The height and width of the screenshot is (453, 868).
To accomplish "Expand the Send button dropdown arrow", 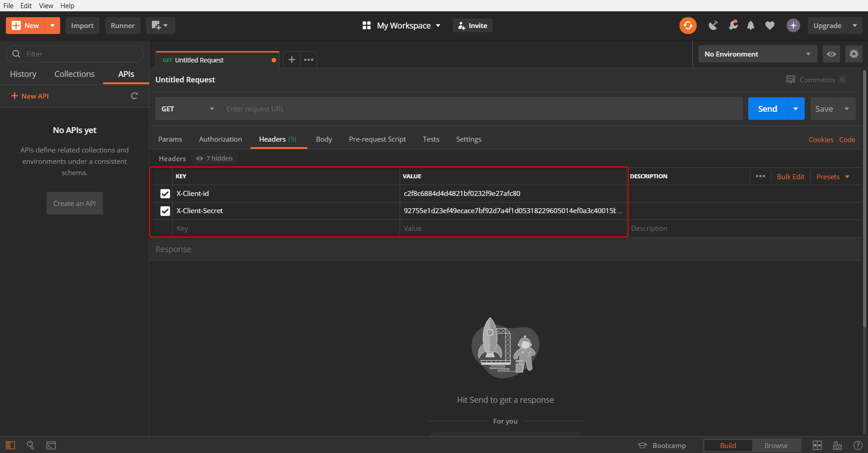I will pyautogui.click(x=796, y=109).
